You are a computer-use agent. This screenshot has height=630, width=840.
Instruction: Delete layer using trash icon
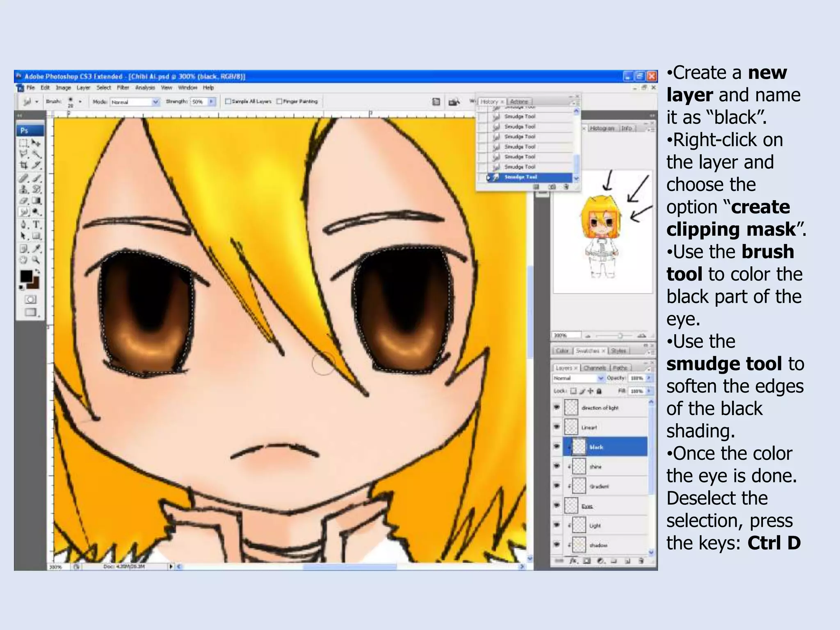pos(641,561)
